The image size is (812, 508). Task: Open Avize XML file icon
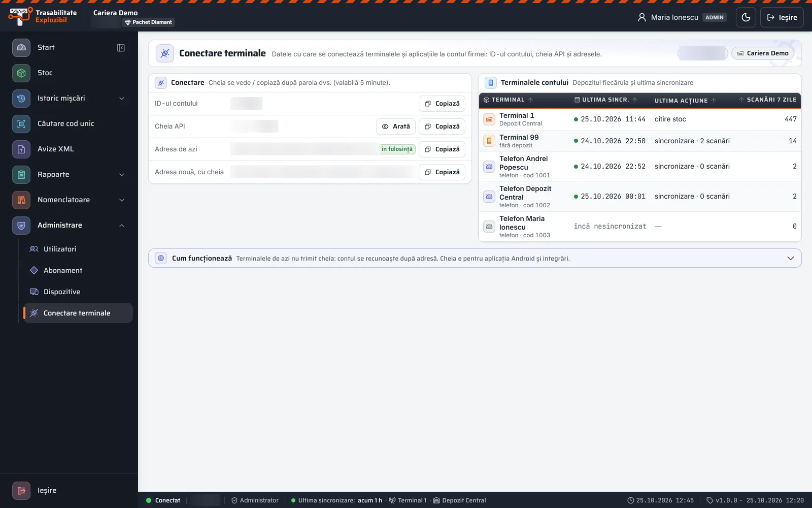click(21, 149)
